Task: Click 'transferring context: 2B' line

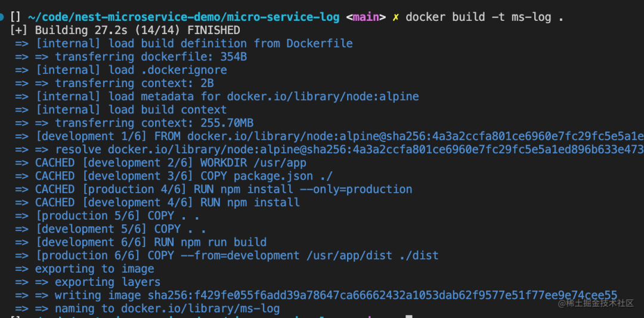Action: click(x=114, y=84)
